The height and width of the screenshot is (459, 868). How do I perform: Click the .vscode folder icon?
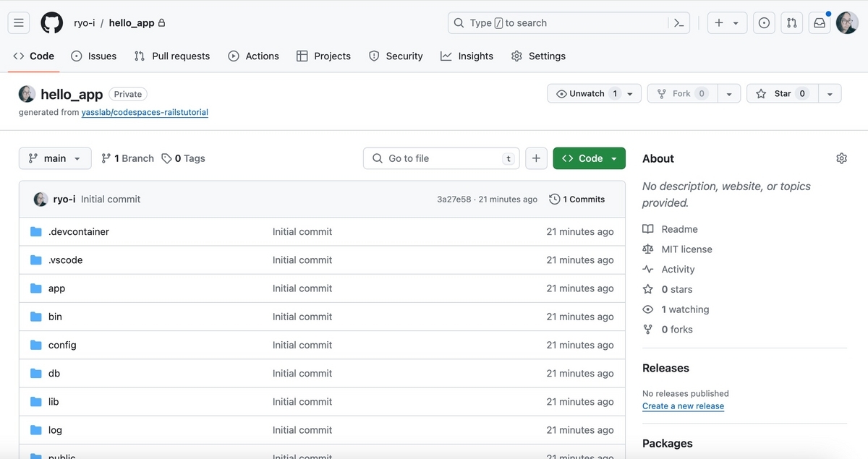tap(36, 260)
